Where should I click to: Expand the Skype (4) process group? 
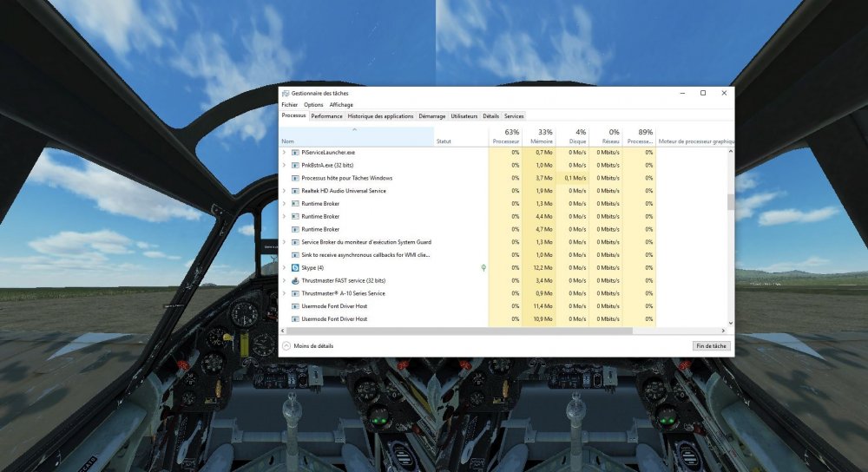tap(284, 268)
